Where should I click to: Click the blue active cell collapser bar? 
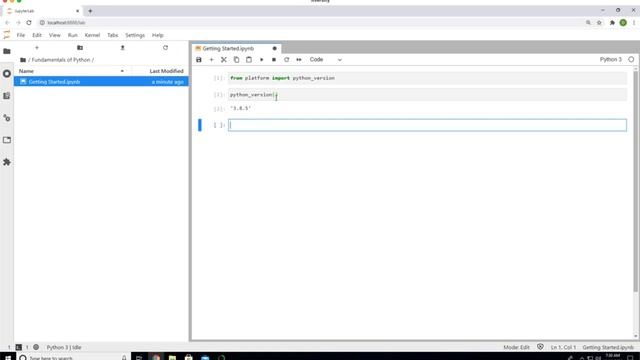[x=200, y=125]
